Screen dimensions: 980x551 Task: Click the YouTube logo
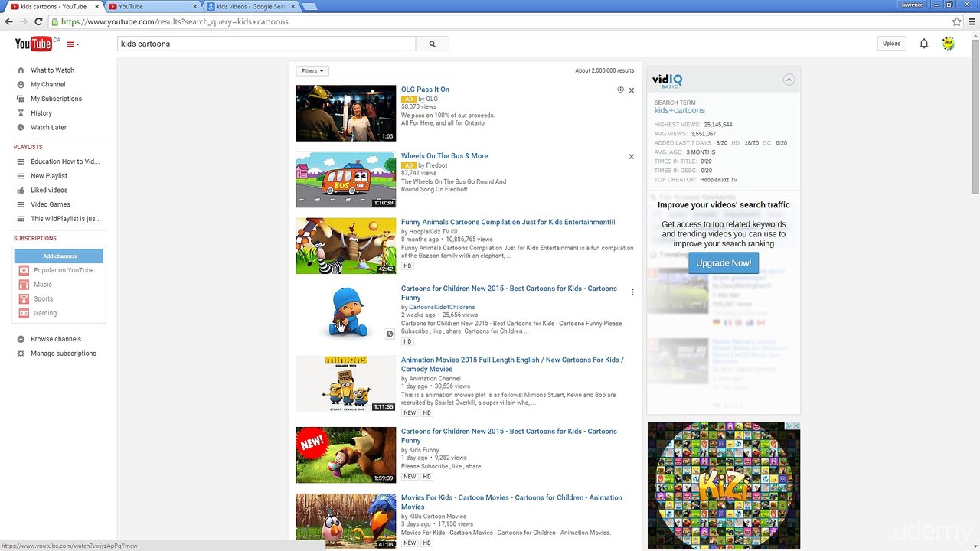pos(34,44)
